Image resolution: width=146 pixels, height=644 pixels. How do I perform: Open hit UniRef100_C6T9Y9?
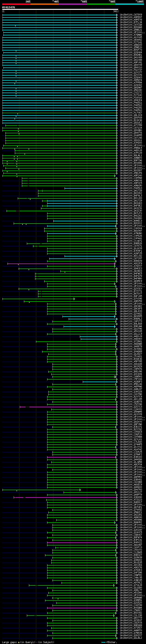pyautogui.click(x=131, y=15)
